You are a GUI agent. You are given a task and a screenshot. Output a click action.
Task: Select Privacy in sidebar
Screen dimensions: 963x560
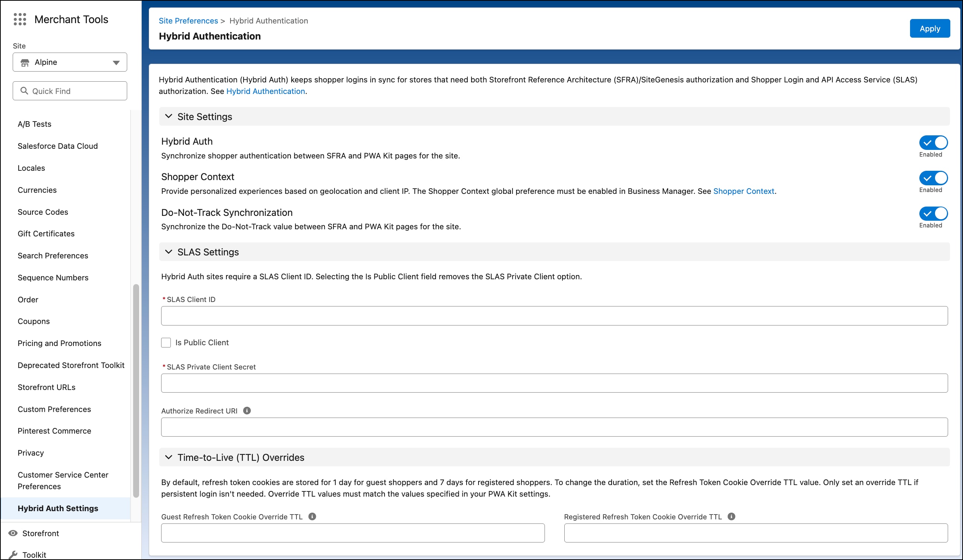tap(31, 453)
